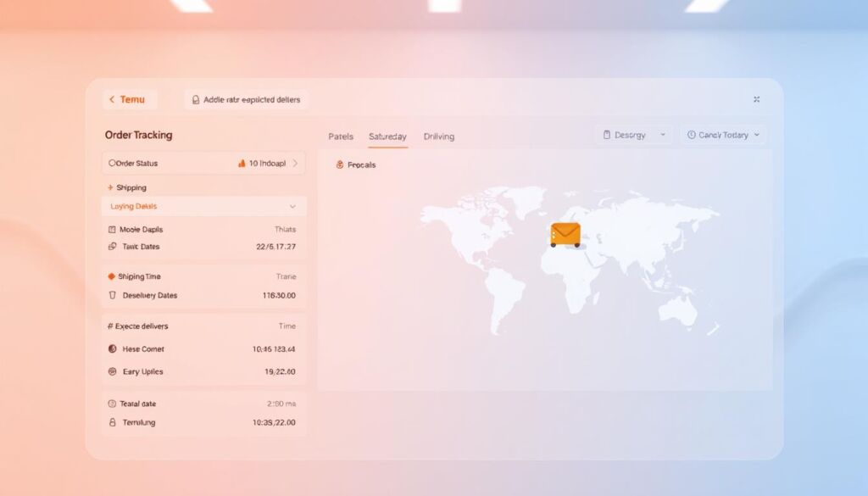Click the globe icon next to Eary Uplies

(x=114, y=371)
